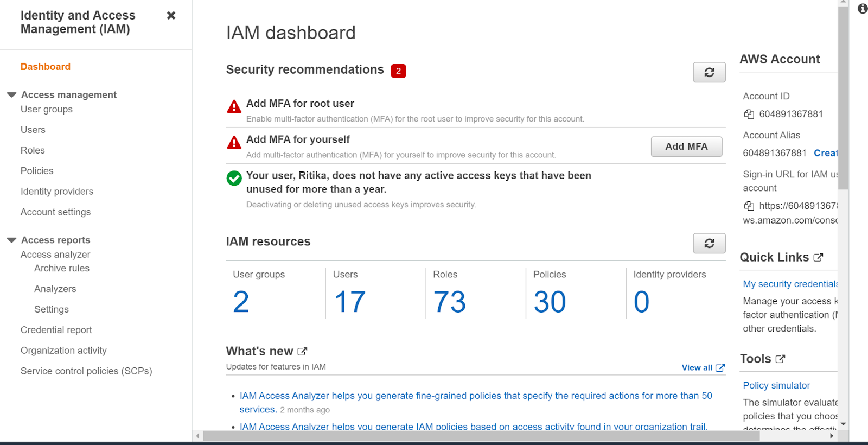
Task: Click the horizontal scrollbar at the bottom
Action: point(481,436)
